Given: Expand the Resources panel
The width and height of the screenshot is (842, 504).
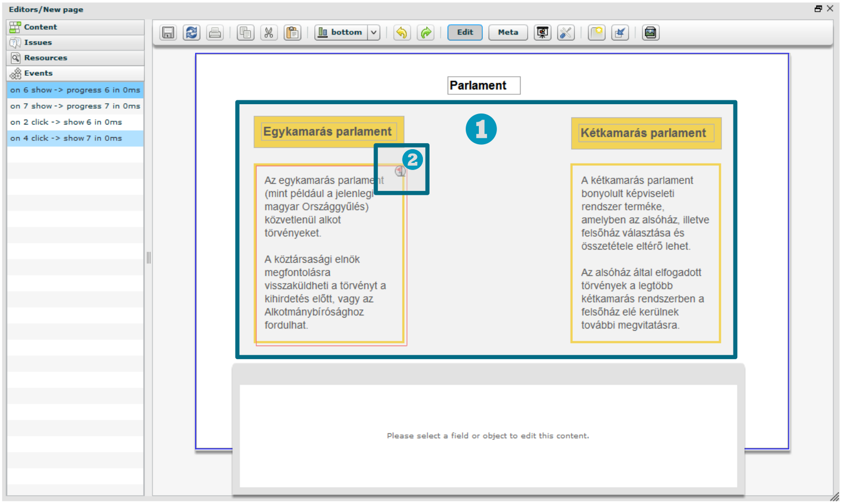Looking at the screenshot, I should coord(46,58).
